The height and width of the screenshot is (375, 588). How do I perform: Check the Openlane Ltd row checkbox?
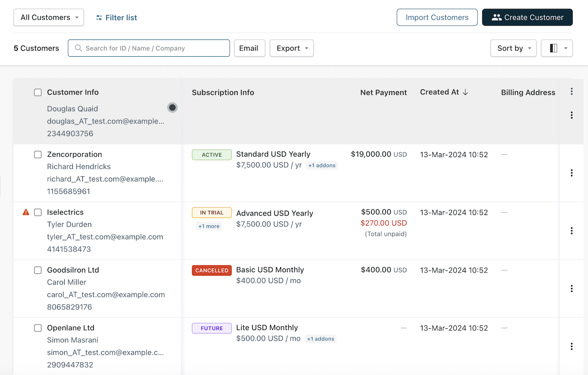pos(38,328)
